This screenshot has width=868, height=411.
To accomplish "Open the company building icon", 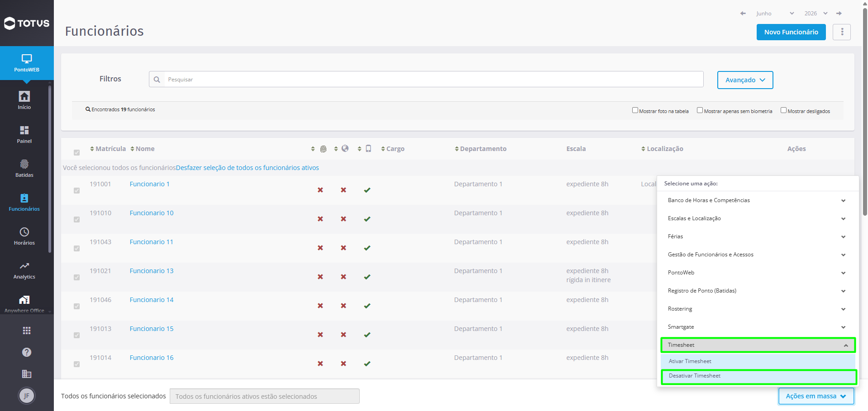I will click(27, 374).
